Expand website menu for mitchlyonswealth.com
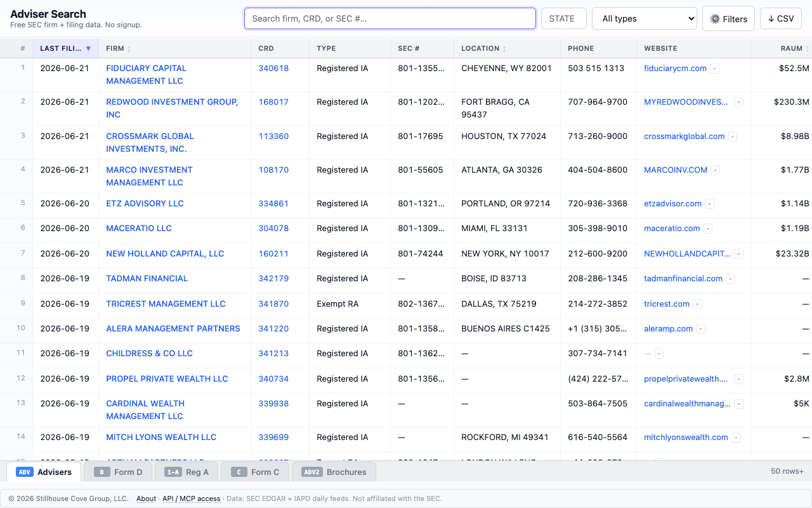Screen dimensions: 812x508 (736, 438)
